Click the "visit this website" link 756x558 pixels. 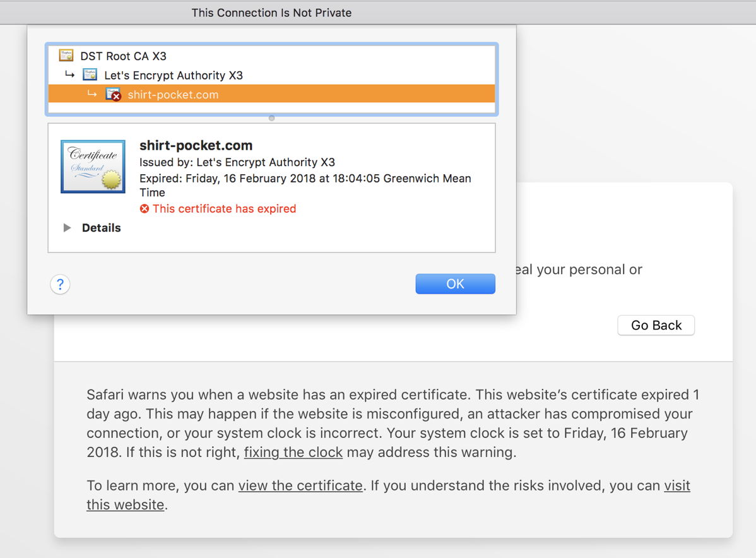coord(676,486)
